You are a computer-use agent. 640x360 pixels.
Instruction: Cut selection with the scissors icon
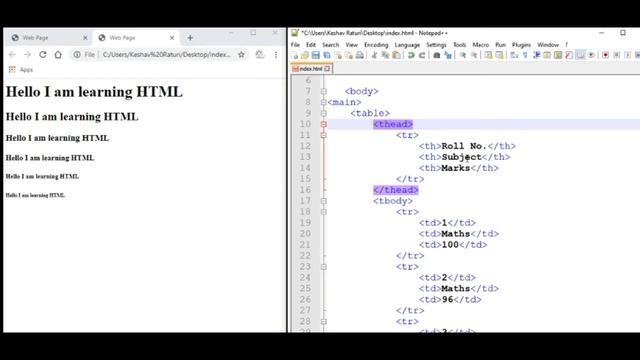click(374, 55)
